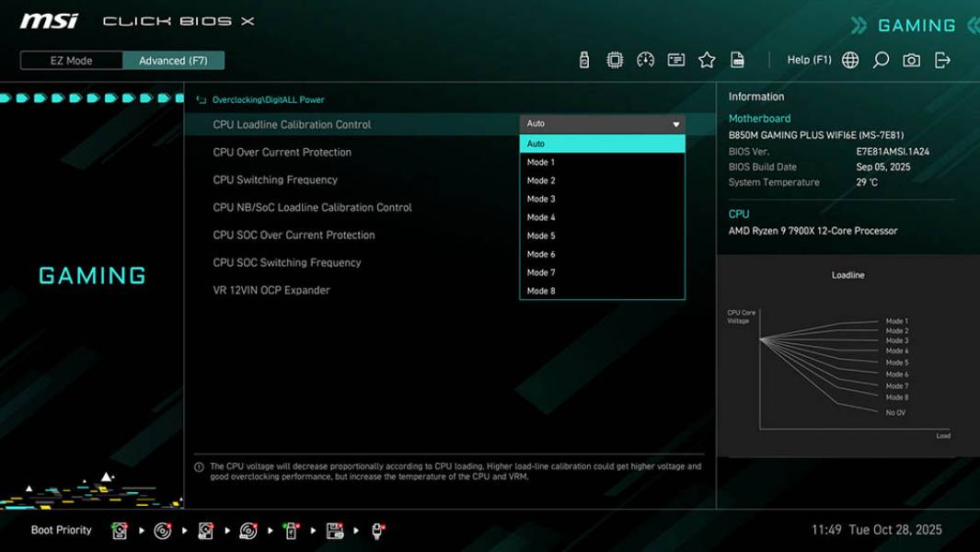Image resolution: width=980 pixels, height=552 pixels.
Task: Select the CD drive in Boot Priority
Action: pos(162,530)
